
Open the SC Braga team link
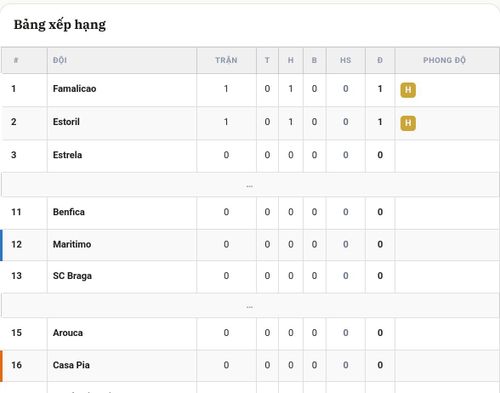tap(72, 276)
